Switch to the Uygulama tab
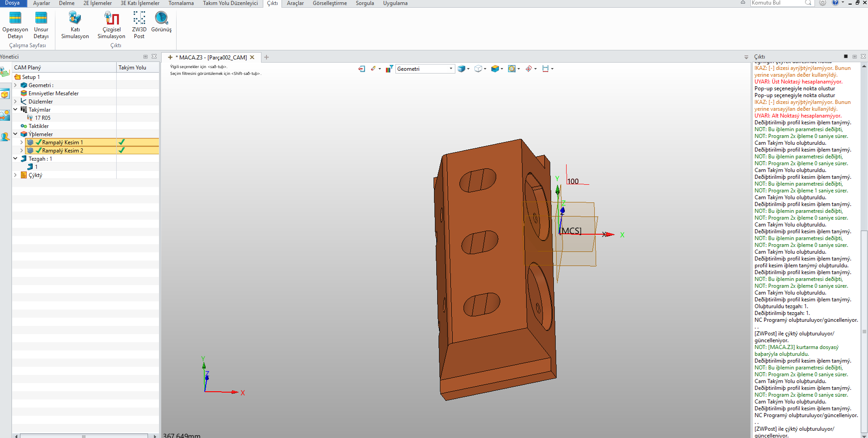868x438 pixels. pos(395,3)
